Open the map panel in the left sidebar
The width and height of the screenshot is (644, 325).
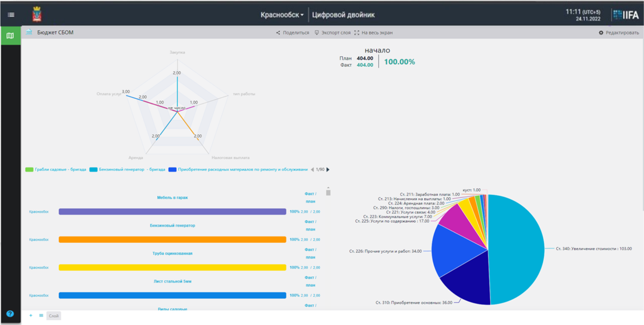(x=10, y=36)
